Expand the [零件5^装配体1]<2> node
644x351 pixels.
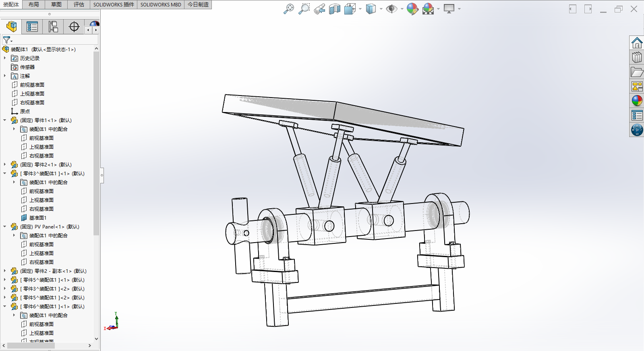[x=5, y=297]
